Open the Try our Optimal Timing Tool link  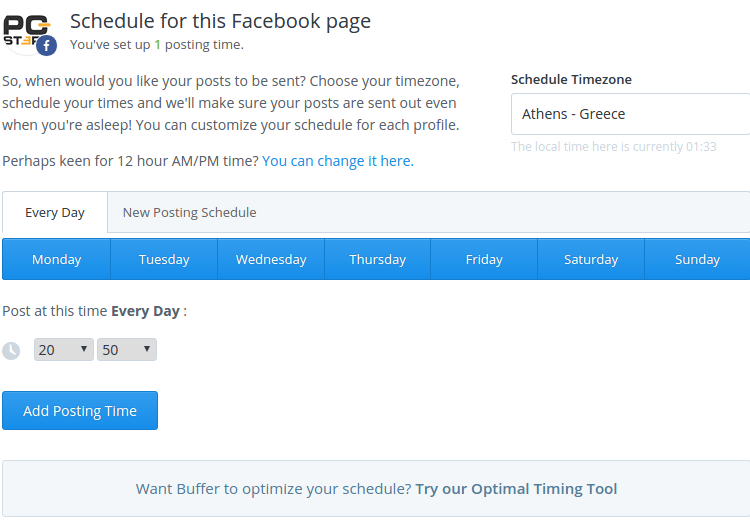click(x=516, y=489)
